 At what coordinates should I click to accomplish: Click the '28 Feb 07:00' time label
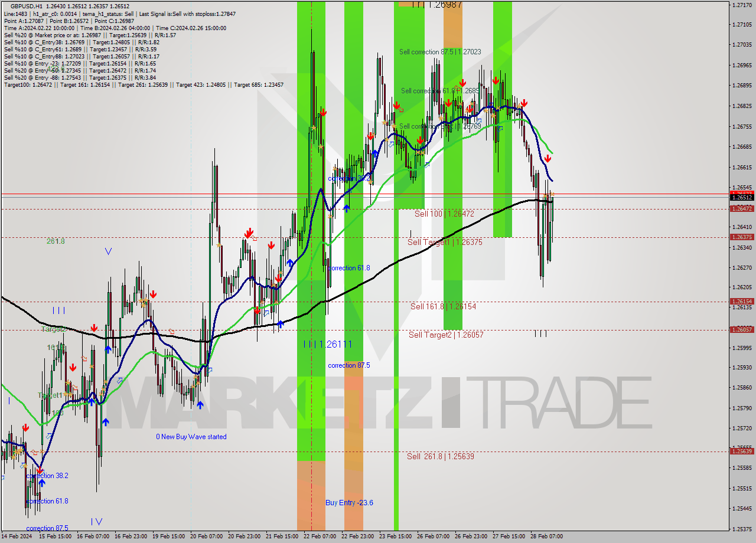[x=546, y=537]
